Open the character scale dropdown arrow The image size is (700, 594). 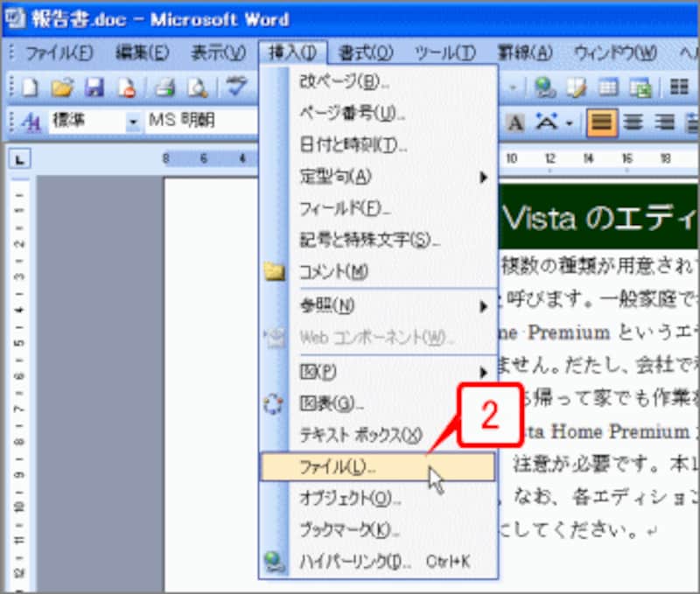(567, 123)
